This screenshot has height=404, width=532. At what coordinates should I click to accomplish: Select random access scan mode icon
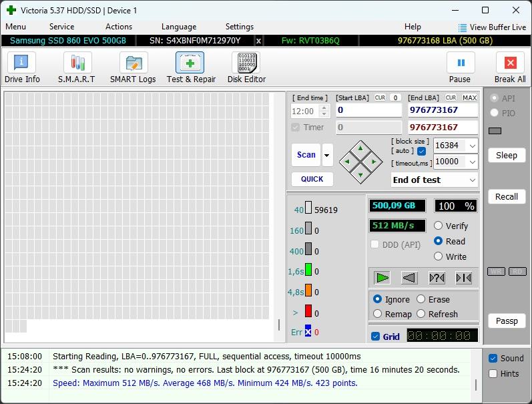point(437,278)
